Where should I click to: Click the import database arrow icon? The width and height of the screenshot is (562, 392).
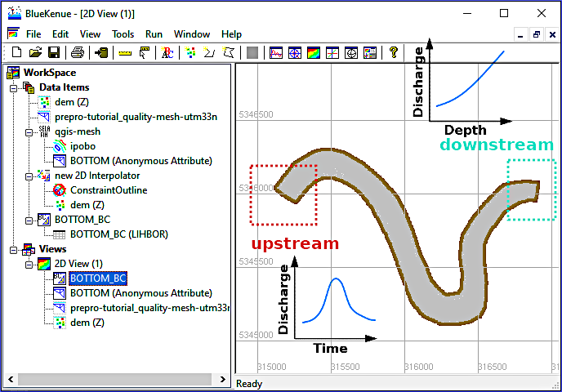(101, 52)
